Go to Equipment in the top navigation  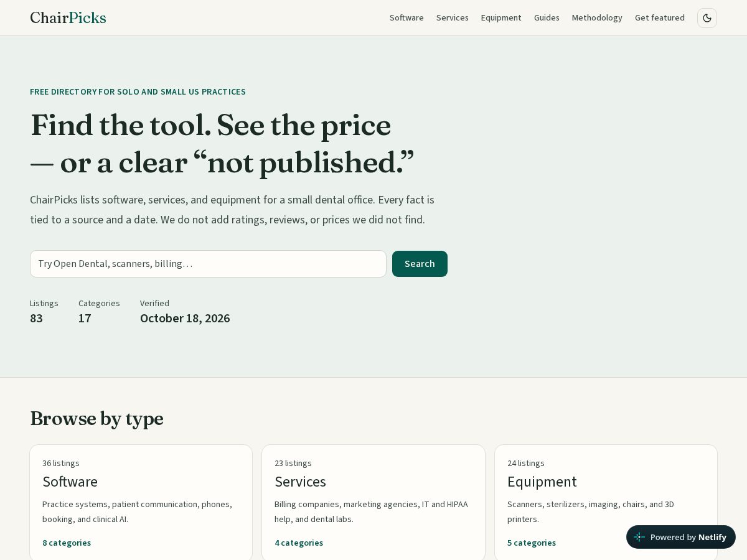pyautogui.click(x=501, y=17)
